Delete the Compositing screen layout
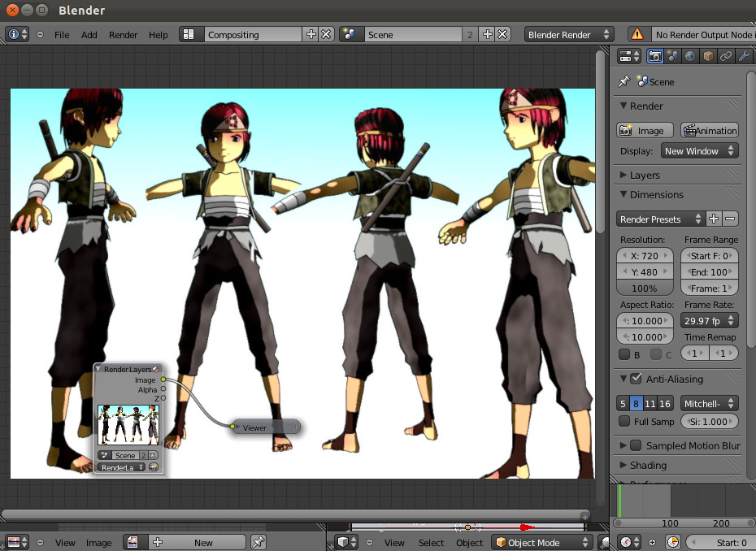This screenshot has height=551, width=756. coord(327,34)
